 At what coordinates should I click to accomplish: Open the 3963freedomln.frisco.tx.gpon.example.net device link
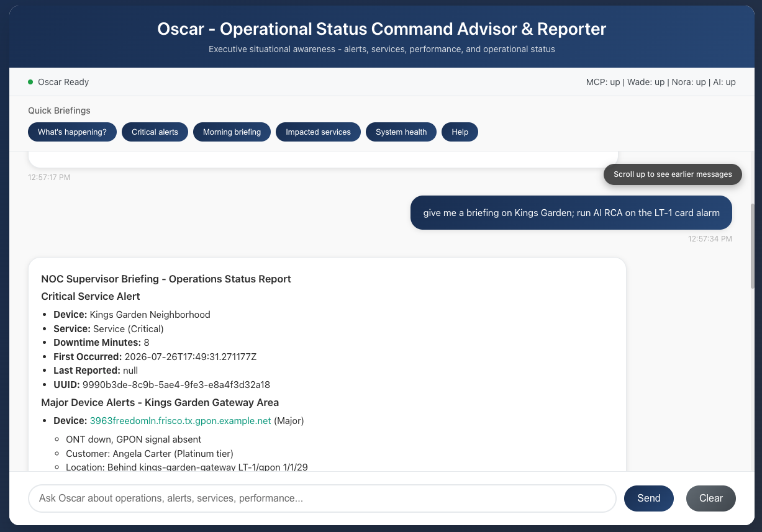pyautogui.click(x=181, y=421)
